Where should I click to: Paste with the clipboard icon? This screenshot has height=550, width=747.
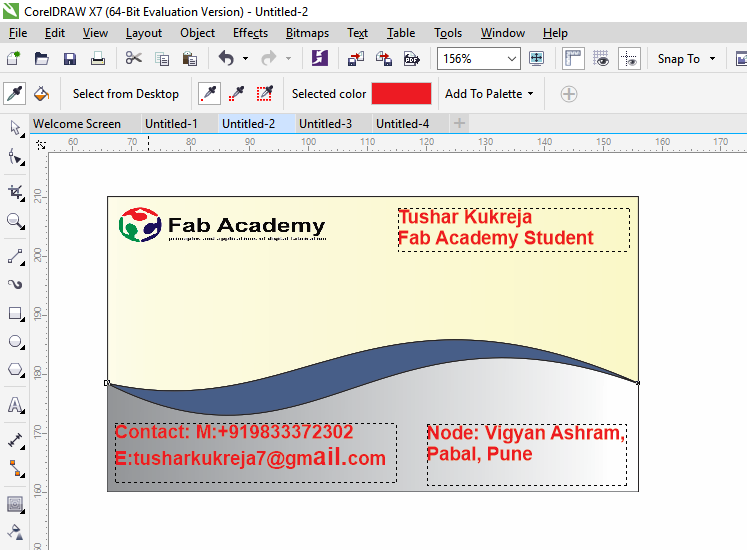click(190, 59)
